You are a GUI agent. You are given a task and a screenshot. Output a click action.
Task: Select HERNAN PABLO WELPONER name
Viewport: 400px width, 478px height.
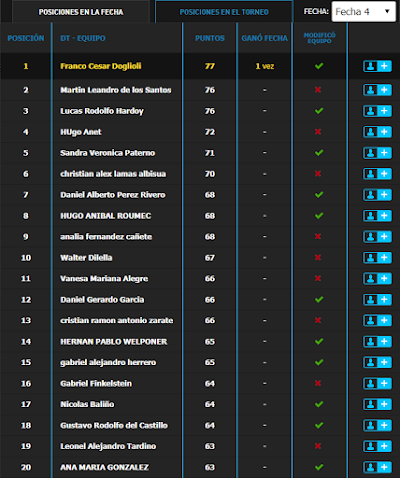click(x=114, y=342)
